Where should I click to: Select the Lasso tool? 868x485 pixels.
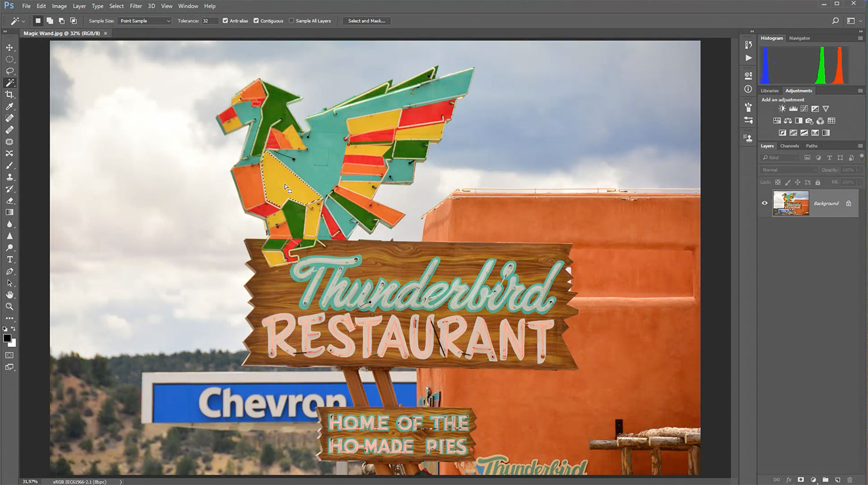tap(9, 71)
